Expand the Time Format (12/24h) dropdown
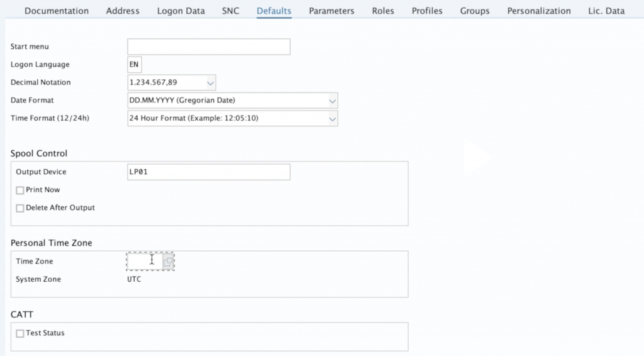This screenshot has width=644, height=356. [332, 118]
